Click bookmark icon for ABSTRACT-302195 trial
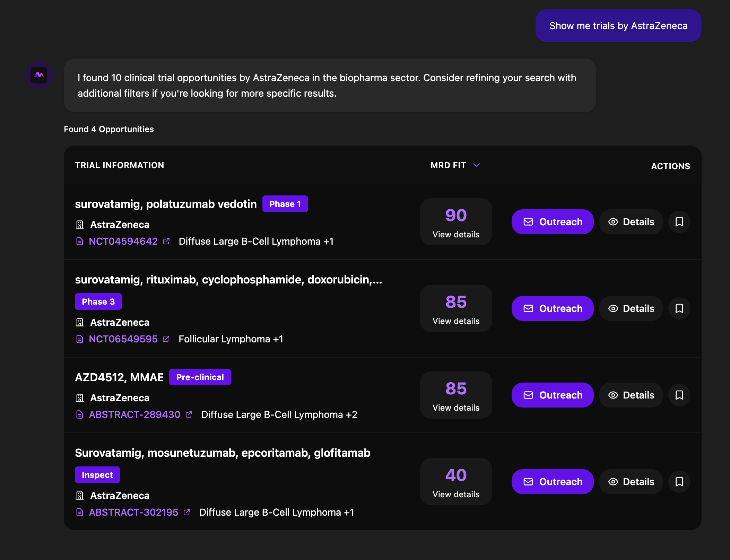This screenshot has height=560, width=730. (679, 482)
